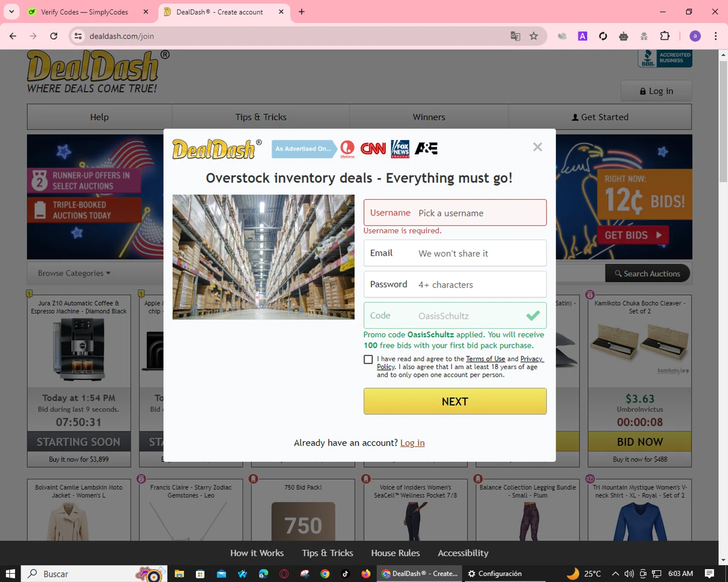Open the Winners nav tab
This screenshot has width=728, height=582.
pyautogui.click(x=429, y=117)
